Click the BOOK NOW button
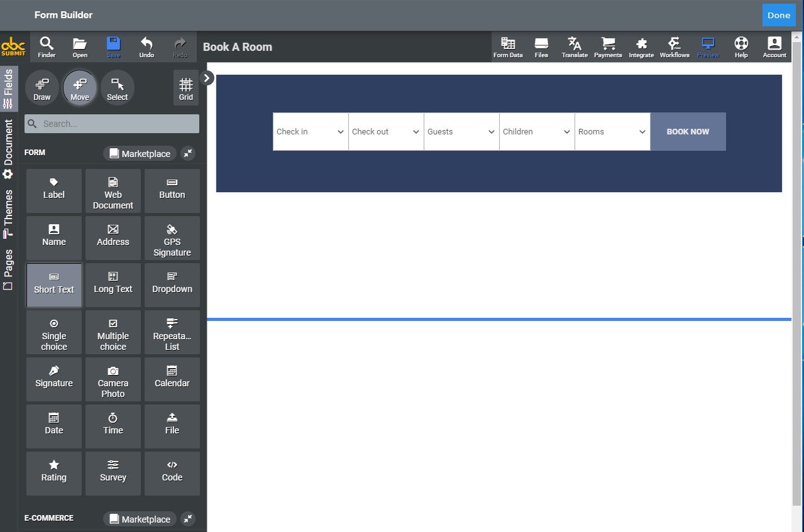 pyautogui.click(x=688, y=132)
